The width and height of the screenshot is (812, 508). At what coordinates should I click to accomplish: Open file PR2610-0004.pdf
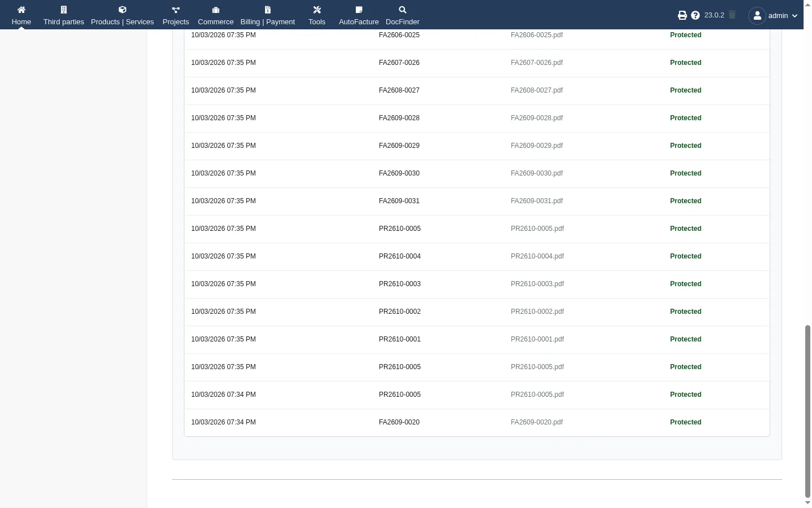[x=537, y=256]
